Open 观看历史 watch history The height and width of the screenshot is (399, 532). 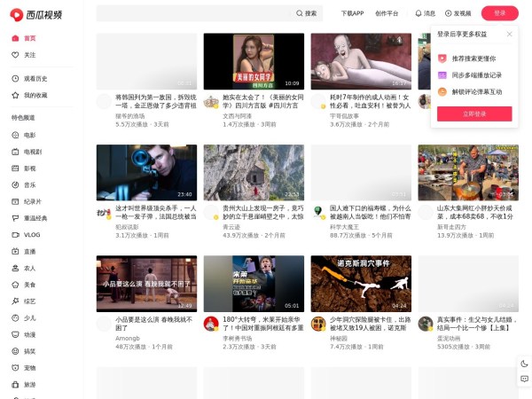(35, 79)
